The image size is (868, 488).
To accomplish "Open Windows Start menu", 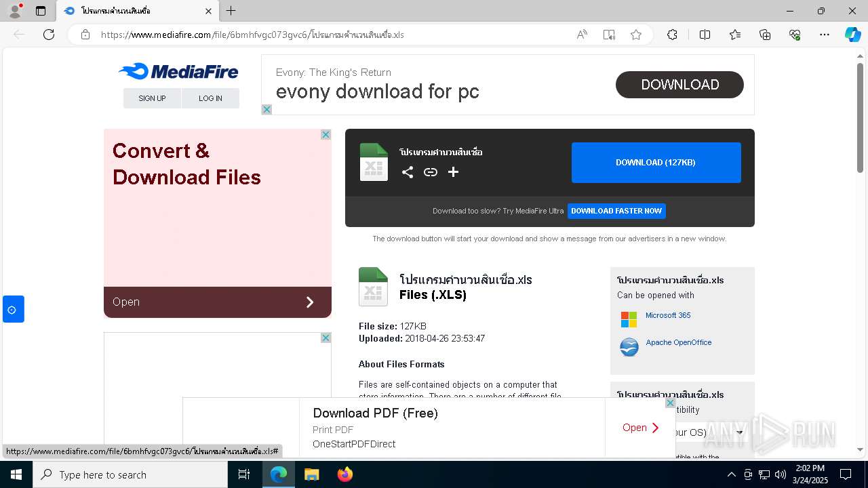I will (x=16, y=474).
